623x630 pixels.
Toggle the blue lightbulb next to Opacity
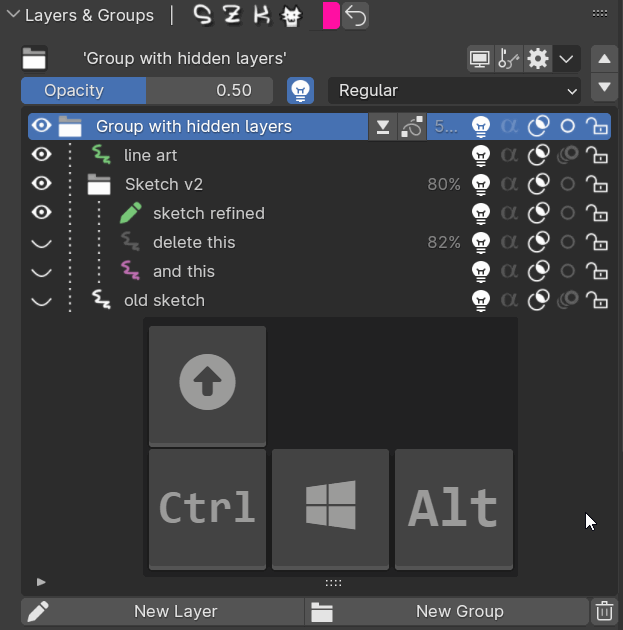click(300, 90)
